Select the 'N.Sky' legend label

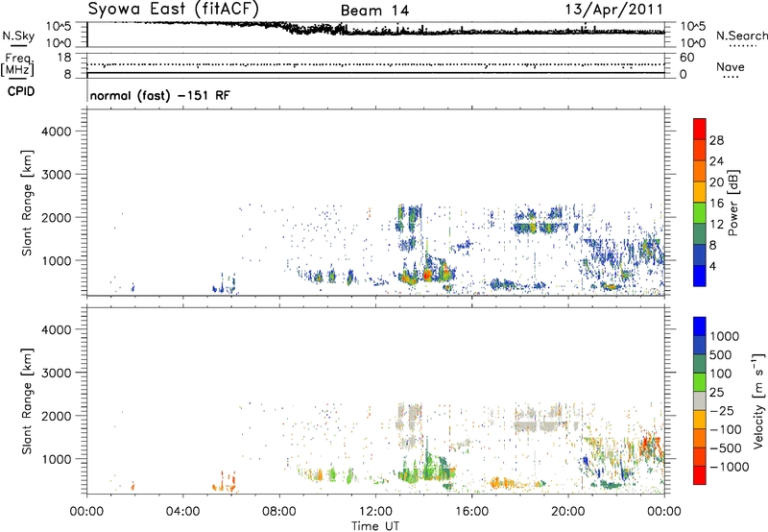[x=18, y=36]
